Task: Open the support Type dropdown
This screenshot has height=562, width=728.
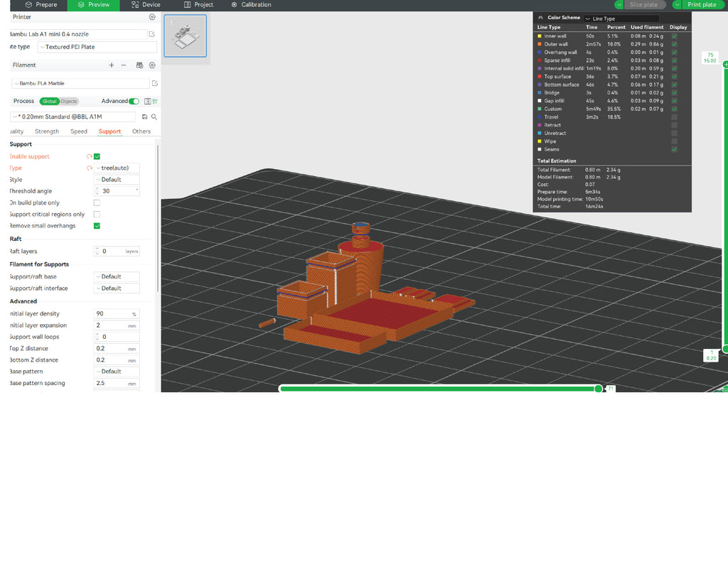Action: tap(116, 168)
